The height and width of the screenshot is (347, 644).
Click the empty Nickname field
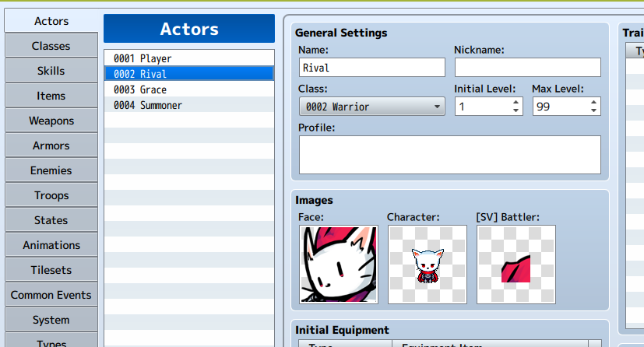(528, 67)
